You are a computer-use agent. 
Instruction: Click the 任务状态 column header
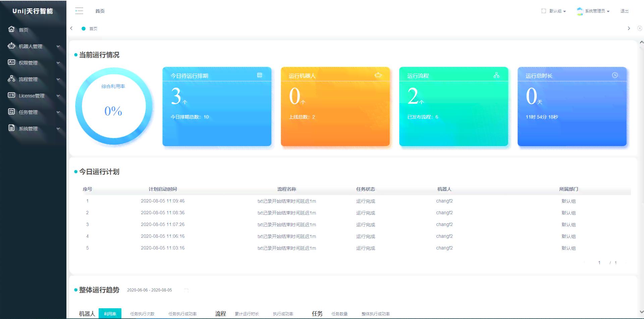[366, 189]
